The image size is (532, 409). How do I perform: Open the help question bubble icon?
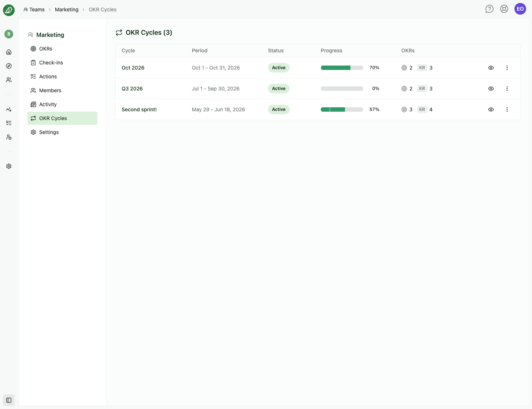pos(490,9)
